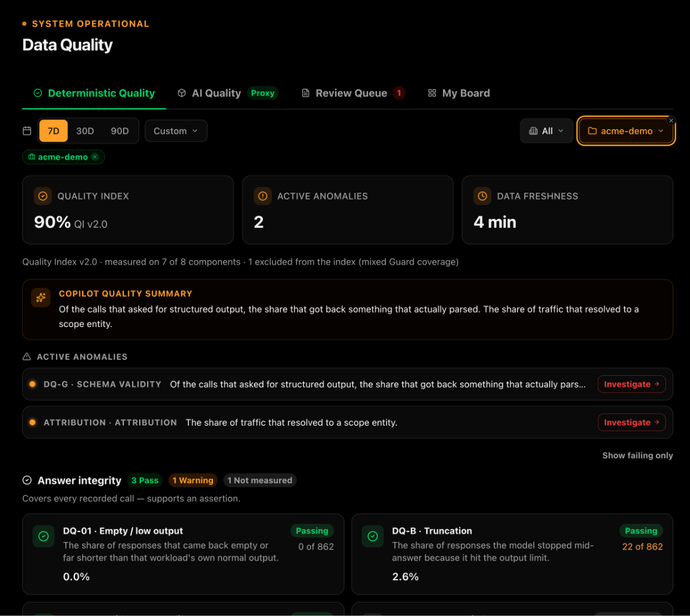
Task: Select the 90D time range
Action: pyautogui.click(x=120, y=131)
